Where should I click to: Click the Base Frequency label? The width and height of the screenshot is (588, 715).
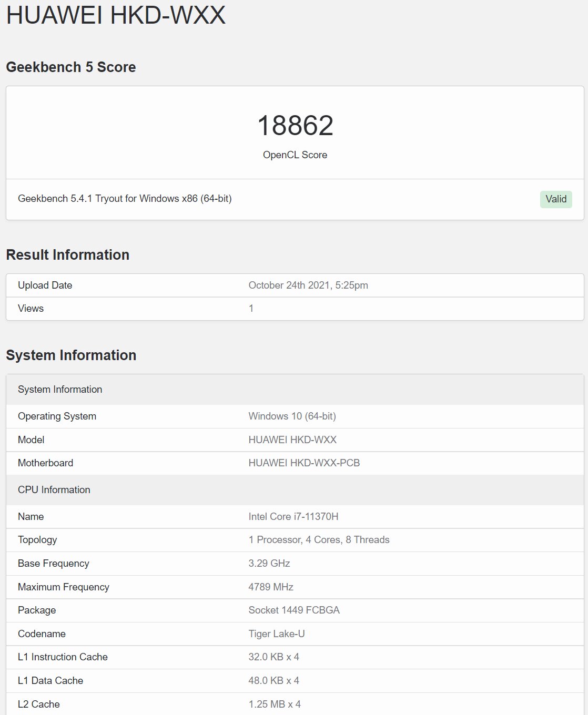tap(54, 563)
